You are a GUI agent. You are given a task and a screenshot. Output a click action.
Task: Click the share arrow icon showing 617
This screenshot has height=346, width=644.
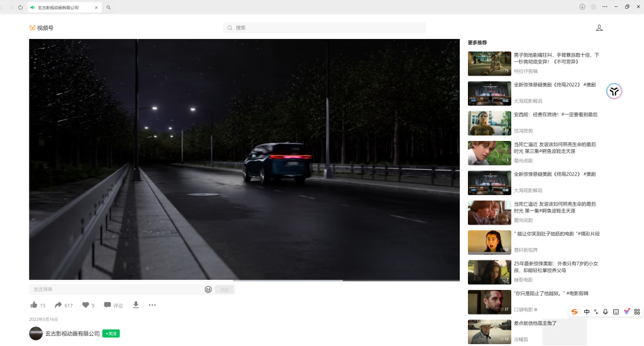pos(58,305)
